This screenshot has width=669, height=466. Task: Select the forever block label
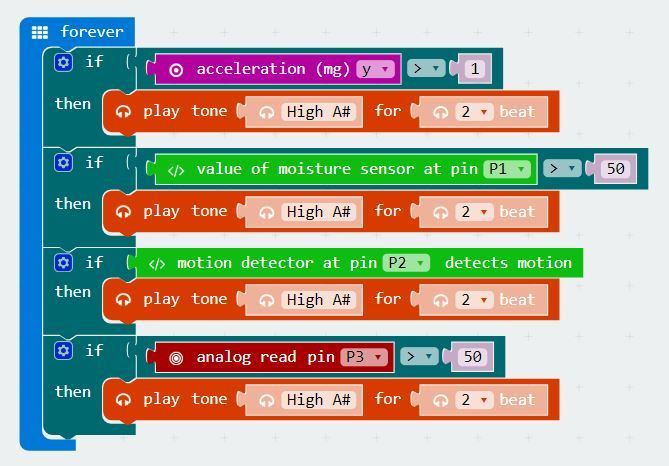coord(92,32)
